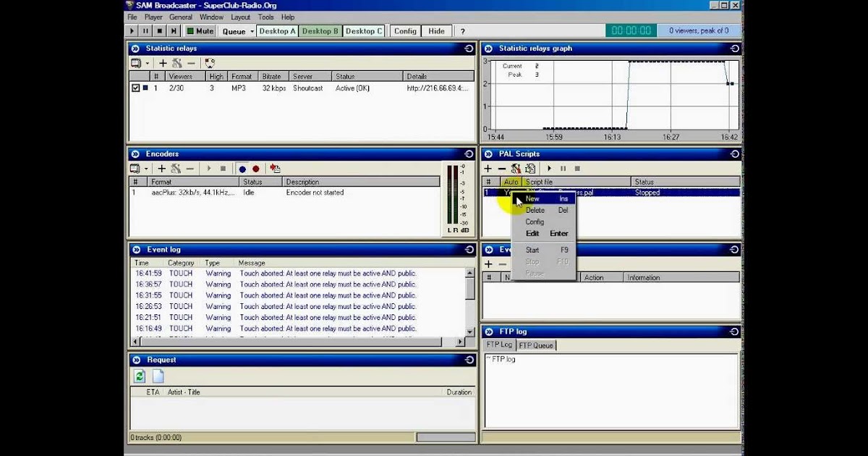Configure the selected encoder
The height and width of the screenshot is (456, 868).
(176, 169)
